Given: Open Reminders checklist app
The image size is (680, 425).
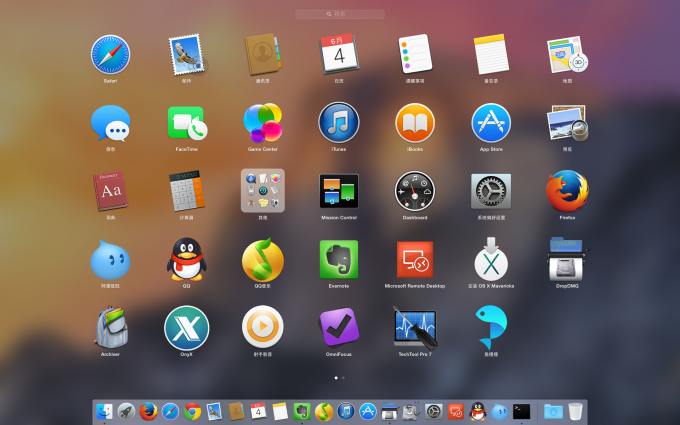Looking at the screenshot, I should click(415, 54).
